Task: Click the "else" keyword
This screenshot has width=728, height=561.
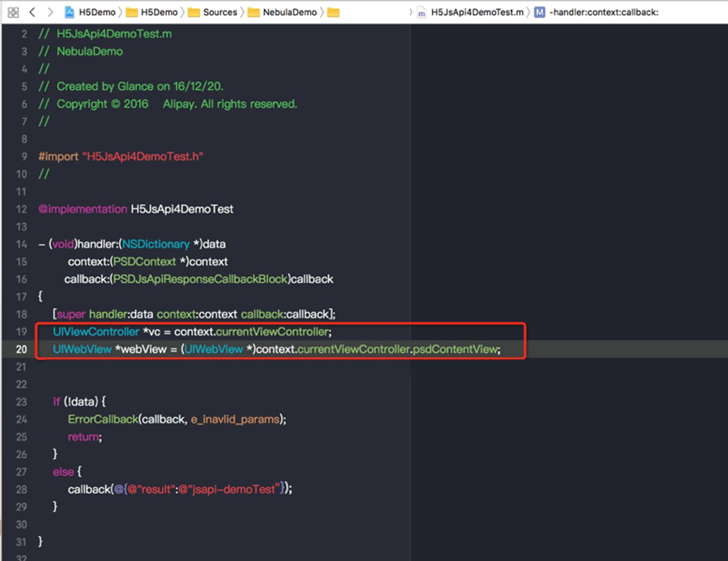Action: (63, 472)
